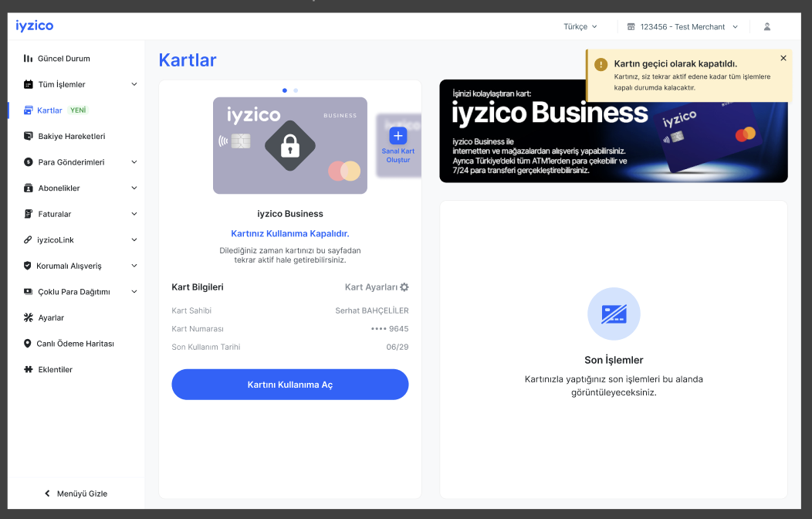
Task: Click the Tüm İşlemler calendar icon
Action: click(29, 84)
